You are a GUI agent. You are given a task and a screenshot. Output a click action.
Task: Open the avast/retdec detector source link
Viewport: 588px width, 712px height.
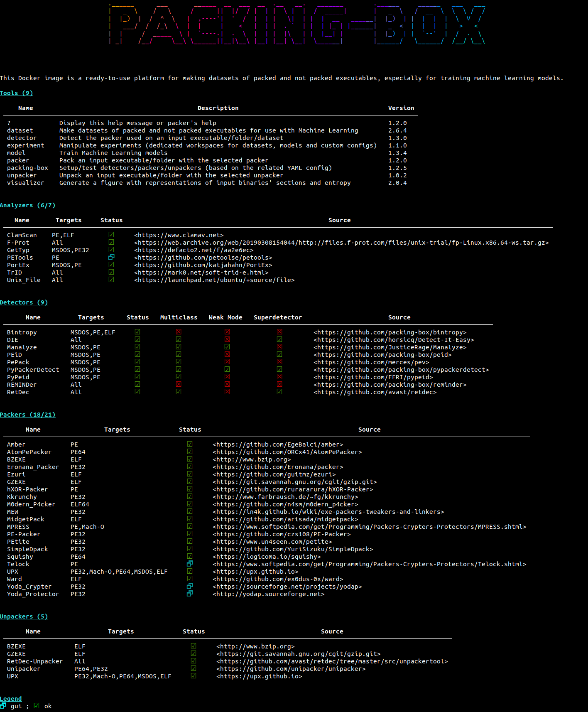point(375,392)
